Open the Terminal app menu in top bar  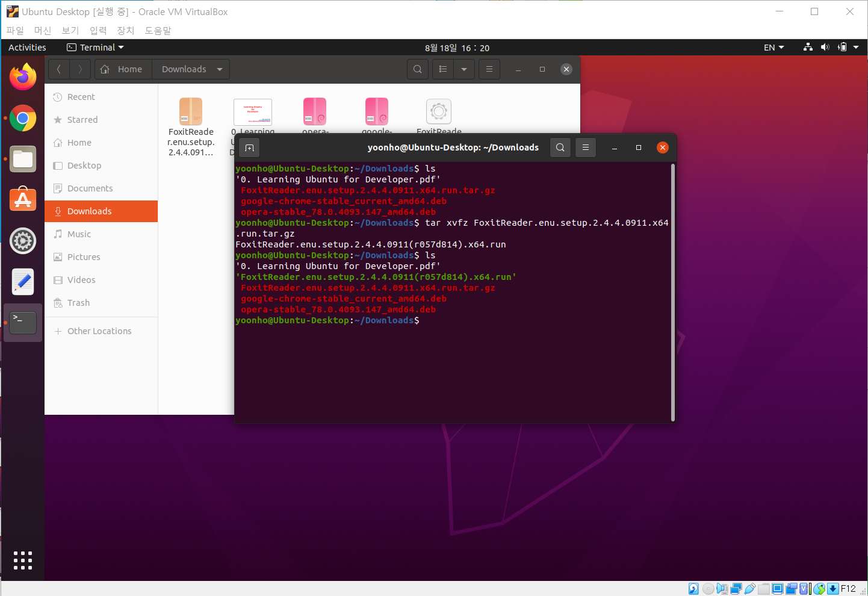95,48
